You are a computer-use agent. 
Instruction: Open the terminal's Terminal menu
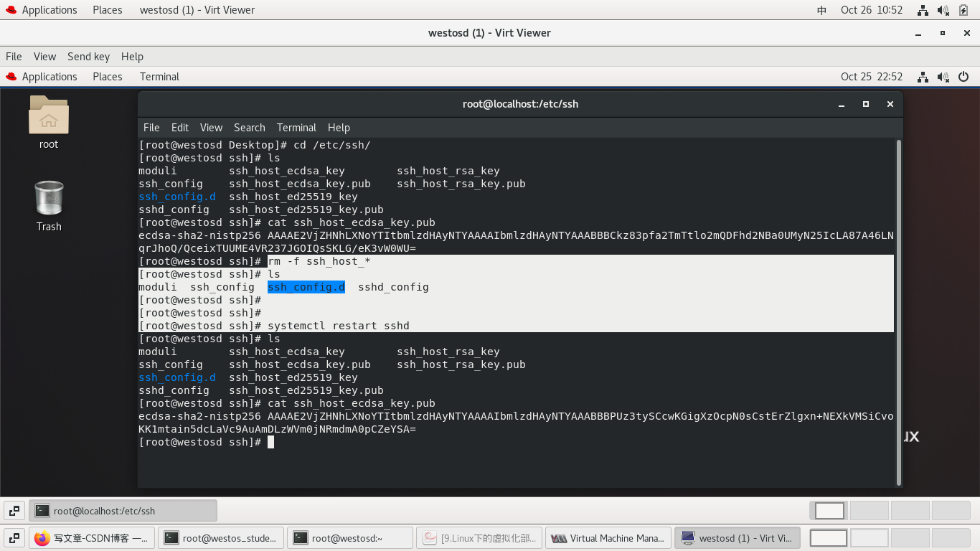pyautogui.click(x=296, y=128)
